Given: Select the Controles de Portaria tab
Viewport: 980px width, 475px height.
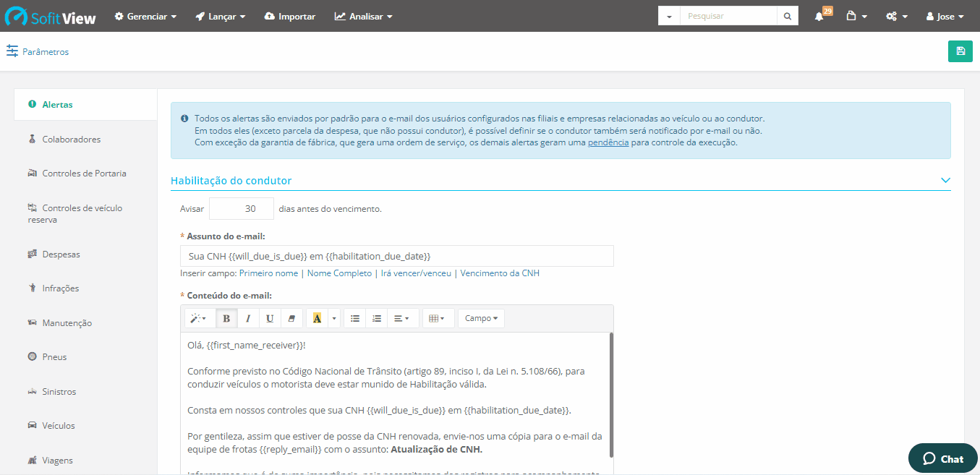Looking at the screenshot, I should pyautogui.click(x=85, y=174).
